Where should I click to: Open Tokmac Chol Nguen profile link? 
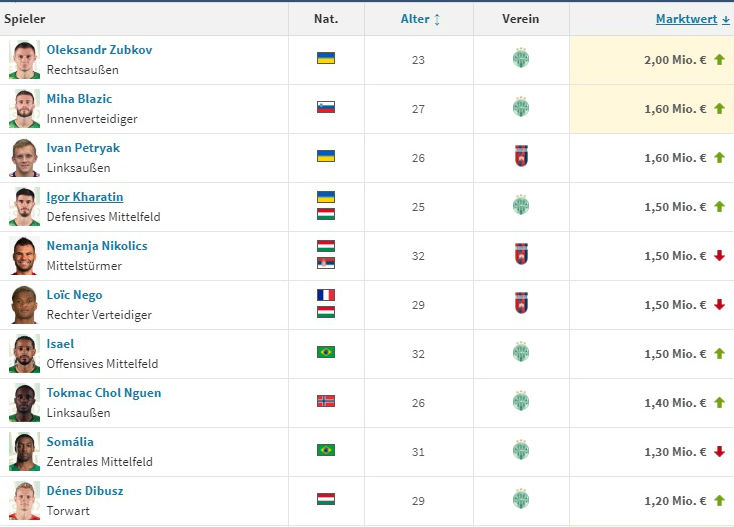click(x=104, y=393)
